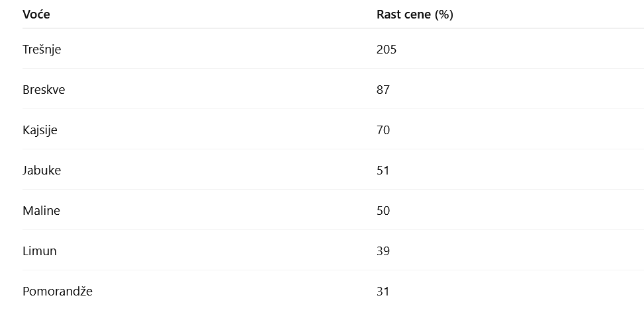Select the 87 price growth value

coord(383,89)
